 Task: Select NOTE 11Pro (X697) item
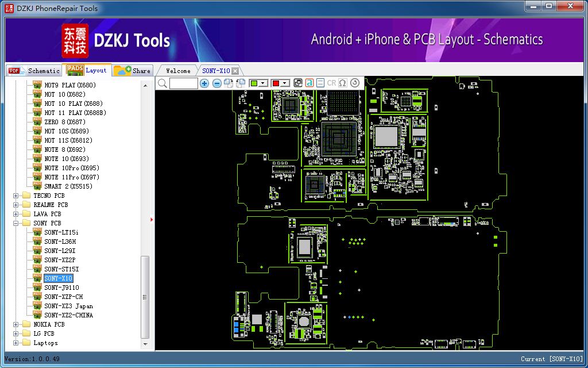coord(72,177)
